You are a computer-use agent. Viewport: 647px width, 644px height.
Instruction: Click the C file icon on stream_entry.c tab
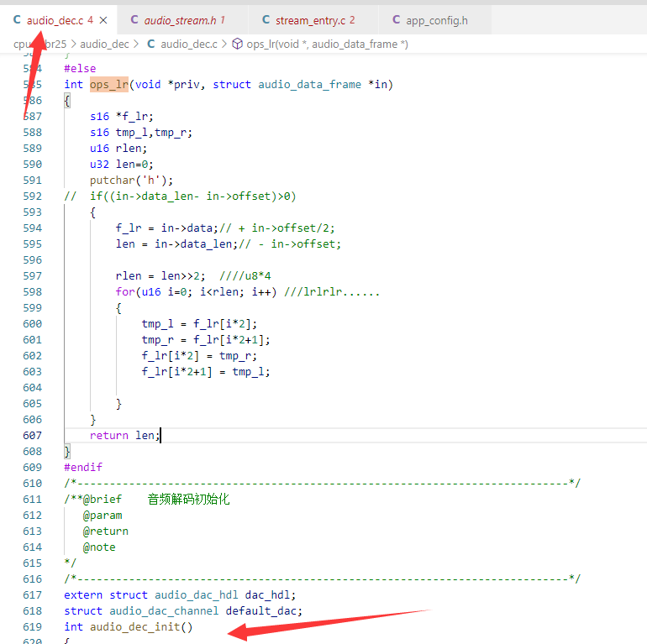[x=266, y=19]
